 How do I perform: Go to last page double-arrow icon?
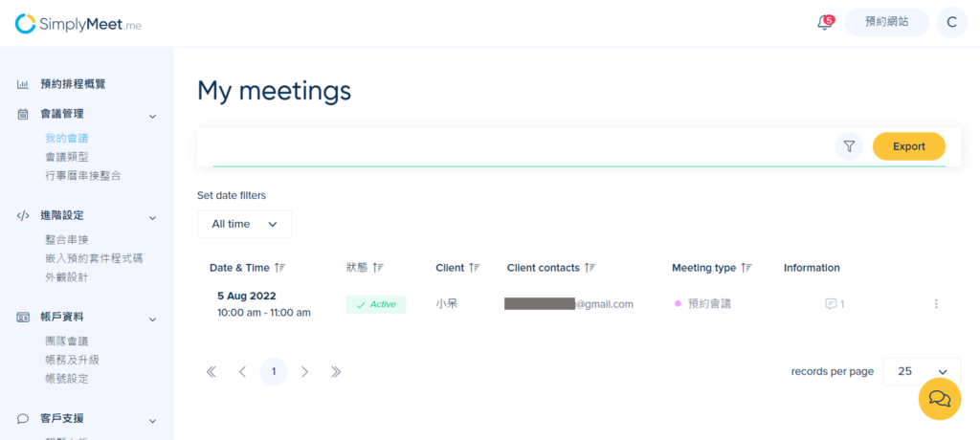[336, 372]
